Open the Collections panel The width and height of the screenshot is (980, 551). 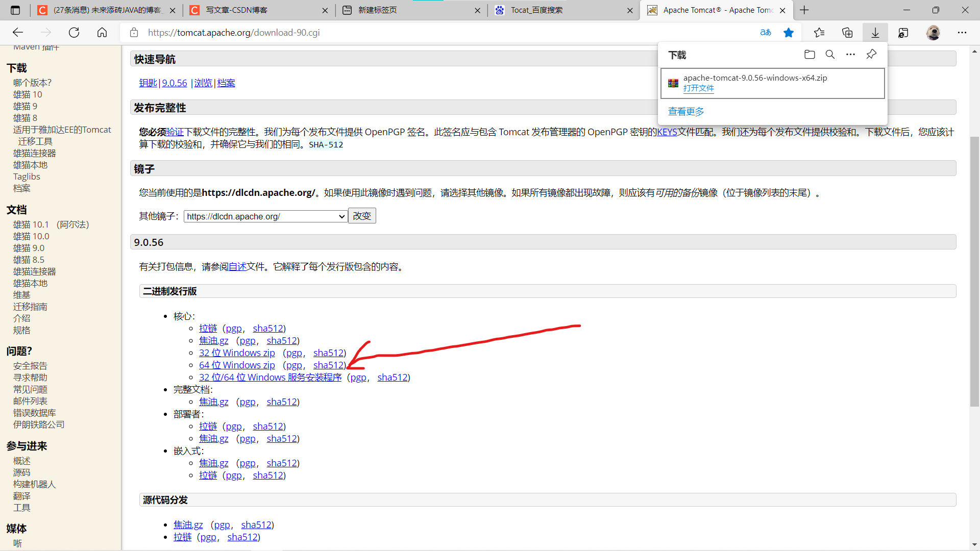(847, 32)
